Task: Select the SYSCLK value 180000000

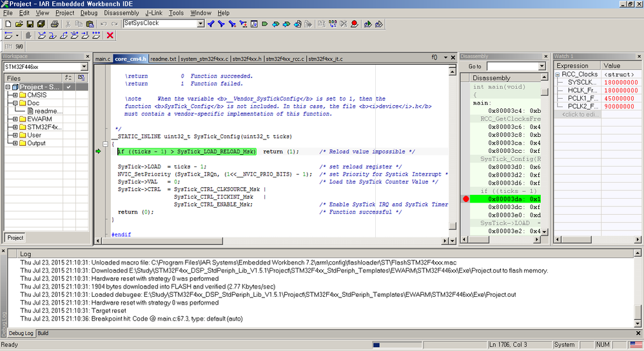Action: click(621, 83)
